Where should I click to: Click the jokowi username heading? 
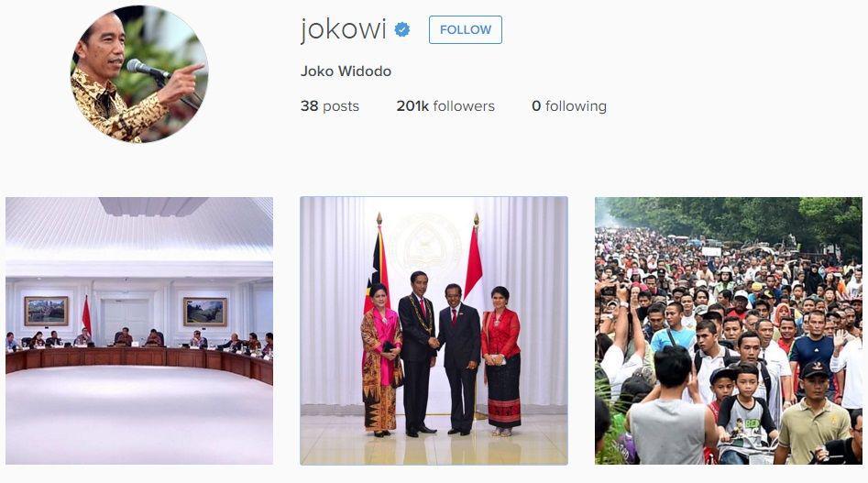click(x=343, y=28)
